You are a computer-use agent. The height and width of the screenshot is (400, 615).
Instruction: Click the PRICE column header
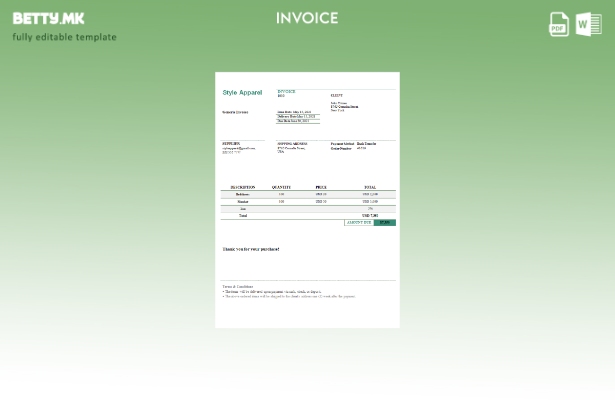[x=321, y=187]
